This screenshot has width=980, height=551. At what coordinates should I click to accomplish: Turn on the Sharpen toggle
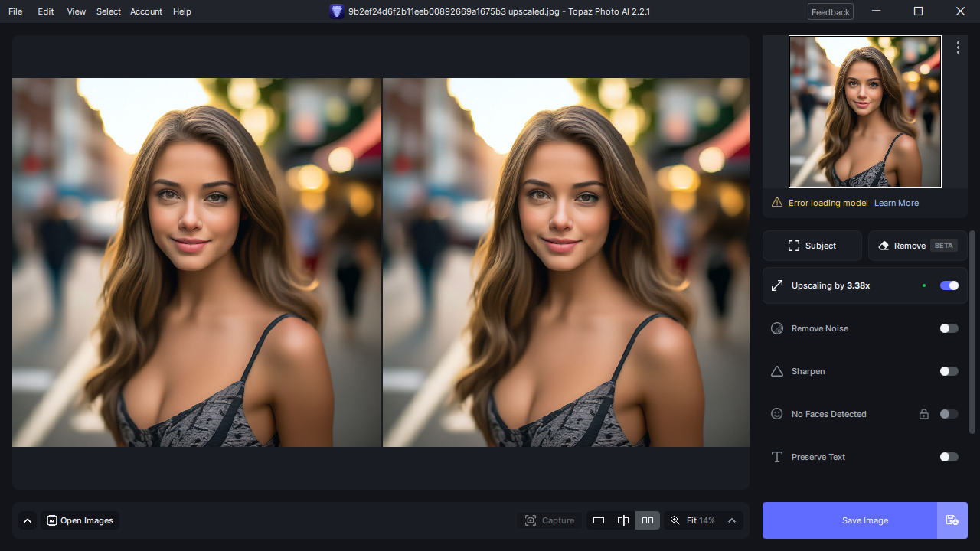coord(949,371)
